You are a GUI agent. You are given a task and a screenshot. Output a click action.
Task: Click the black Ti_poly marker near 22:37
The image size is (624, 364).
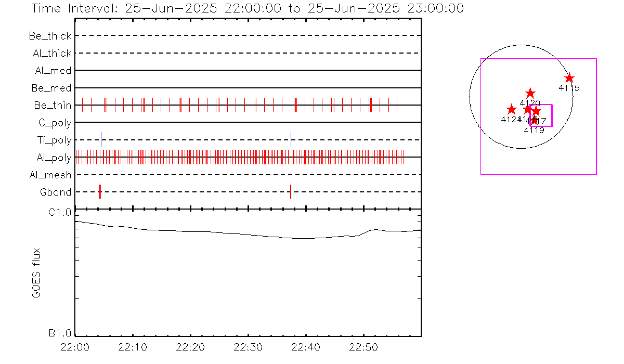[x=291, y=139]
